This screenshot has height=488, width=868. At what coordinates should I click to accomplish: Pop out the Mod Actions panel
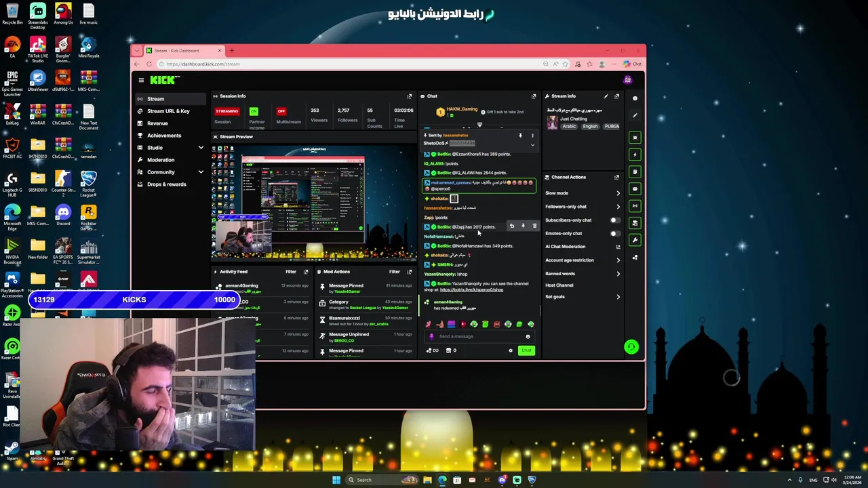point(409,272)
